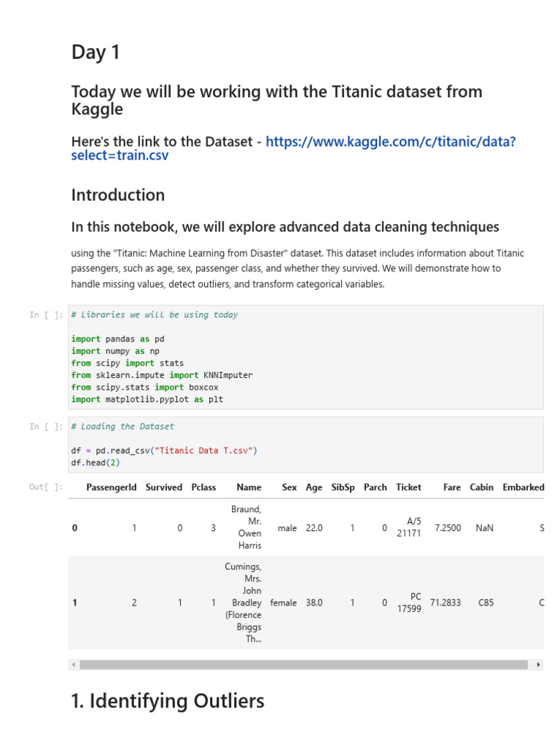Viewport: 560px width, 747px height.
Task: Click the left arrow of the table scrollbar
Action: point(74,665)
